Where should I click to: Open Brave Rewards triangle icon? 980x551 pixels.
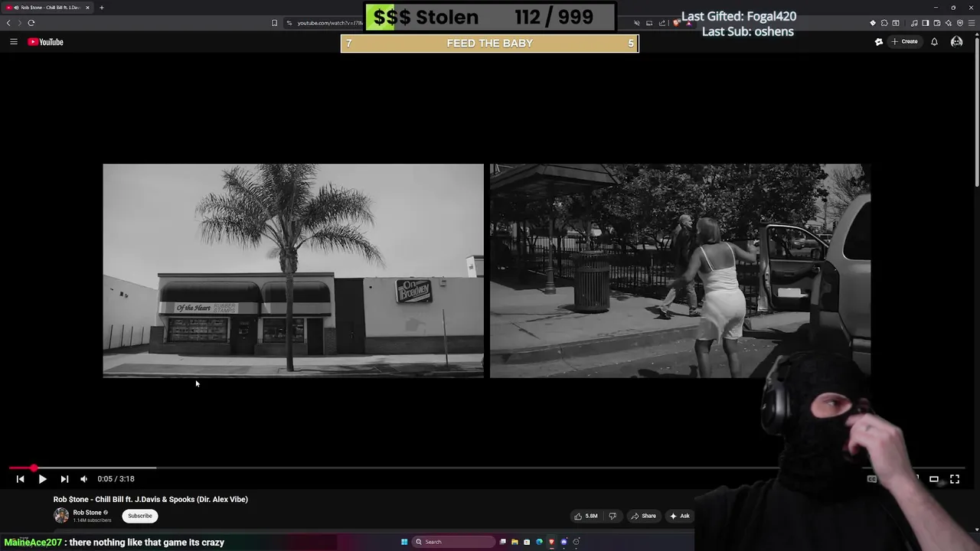[688, 23]
